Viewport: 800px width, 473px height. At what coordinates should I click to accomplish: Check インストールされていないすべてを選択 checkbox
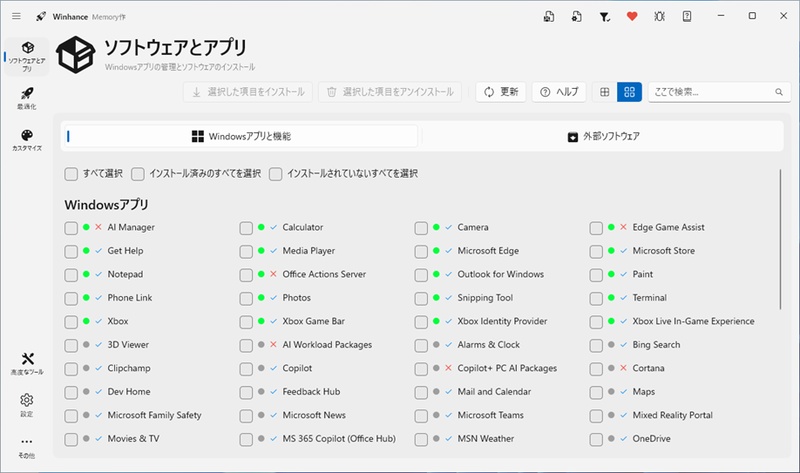276,174
